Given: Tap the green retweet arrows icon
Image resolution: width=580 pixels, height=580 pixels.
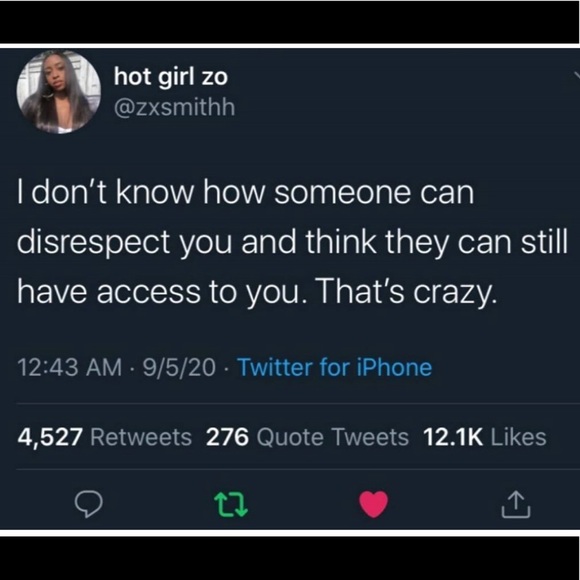Looking at the screenshot, I should 231,505.
